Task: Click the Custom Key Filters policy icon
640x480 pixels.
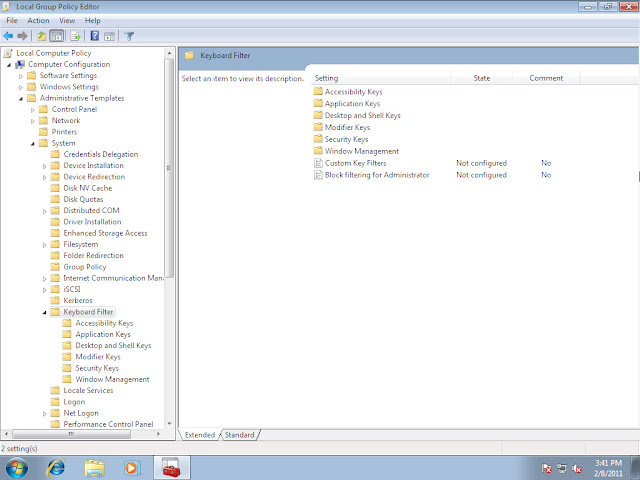Action: tap(318, 163)
